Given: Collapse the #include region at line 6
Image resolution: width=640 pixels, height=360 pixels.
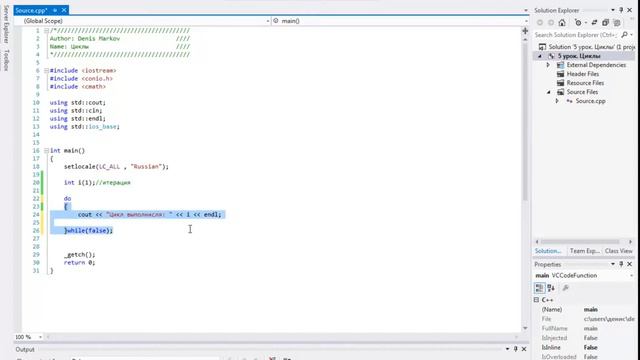Looking at the screenshot, I should point(46,71).
